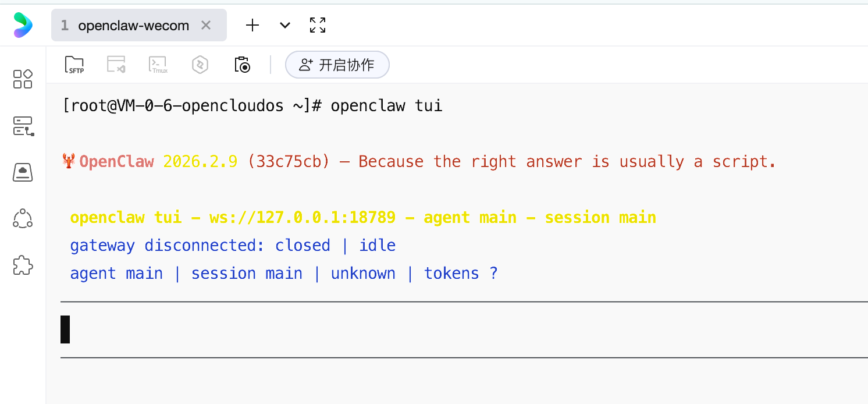Click the VS Code remote window icon

click(x=116, y=65)
